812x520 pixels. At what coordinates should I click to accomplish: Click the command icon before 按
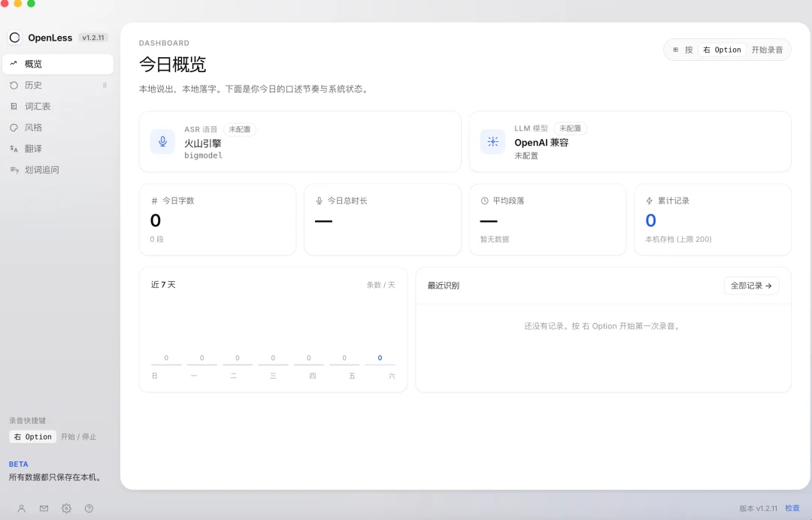coord(676,50)
